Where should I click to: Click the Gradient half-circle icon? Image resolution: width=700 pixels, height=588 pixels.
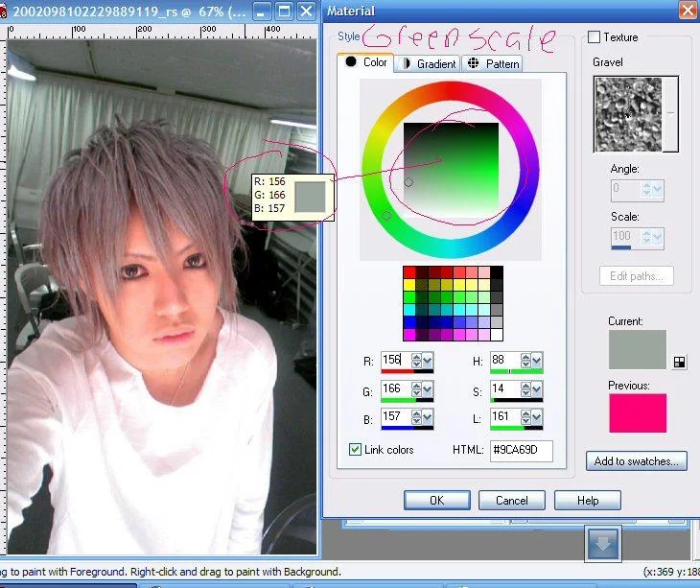tap(404, 64)
